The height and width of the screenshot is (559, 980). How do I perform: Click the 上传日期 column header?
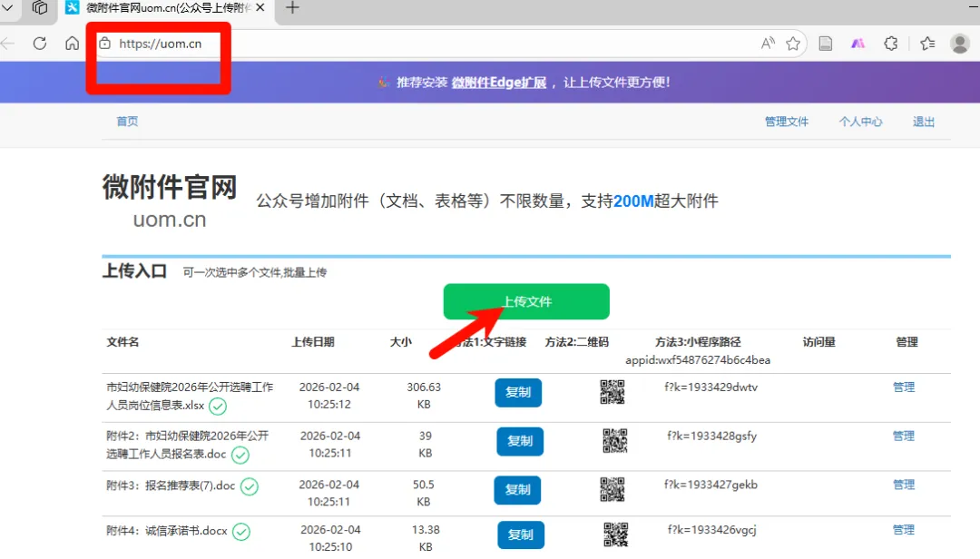[x=313, y=342]
